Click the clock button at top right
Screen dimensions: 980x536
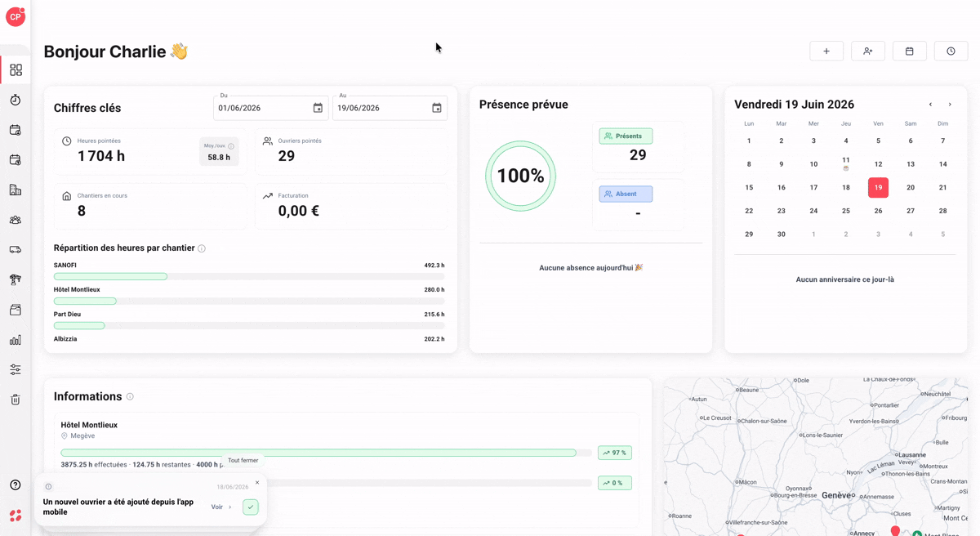click(x=951, y=51)
